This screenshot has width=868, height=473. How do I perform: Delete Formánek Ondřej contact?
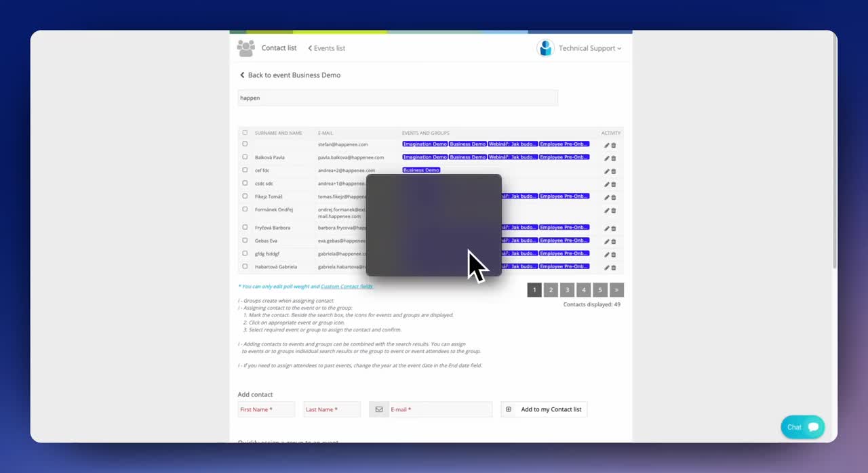tap(614, 211)
